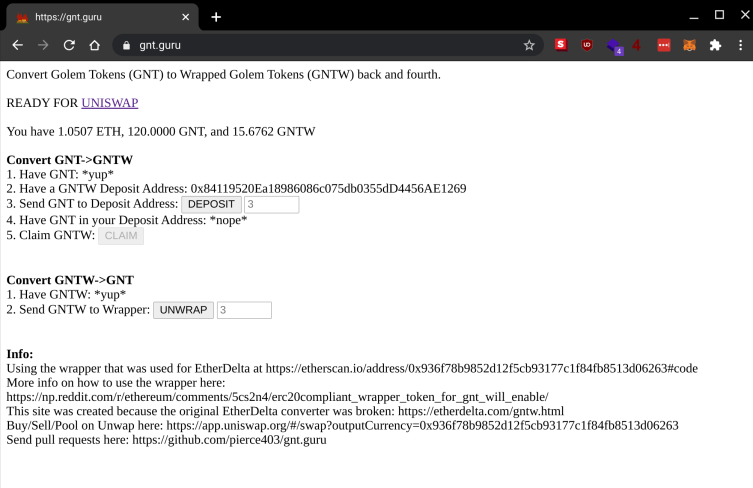The height and width of the screenshot is (488, 753).
Task: Click the 'Have GNT: *yup*' line
Action: (x=60, y=174)
